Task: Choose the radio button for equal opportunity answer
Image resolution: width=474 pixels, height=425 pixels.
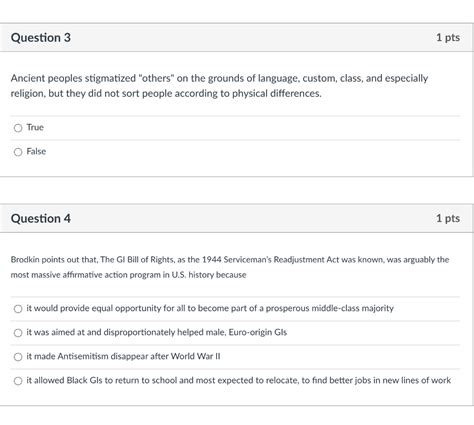Action: pyautogui.click(x=18, y=309)
